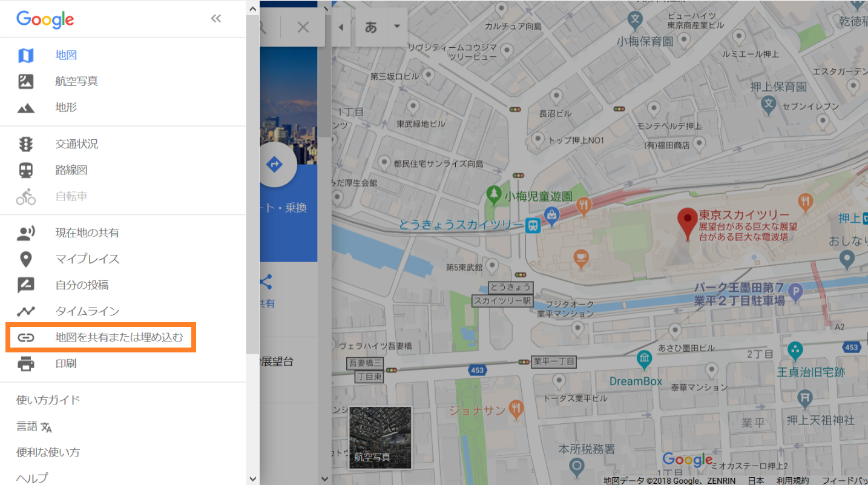Screen dimensions: 868x485
Task: Select the 航空写真 satellite icon
Action: click(25, 81)
